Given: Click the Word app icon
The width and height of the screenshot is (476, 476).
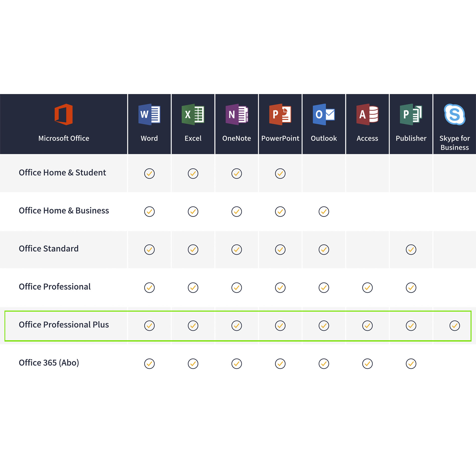Looking at the screenshot, I should [x=149, y=114].
